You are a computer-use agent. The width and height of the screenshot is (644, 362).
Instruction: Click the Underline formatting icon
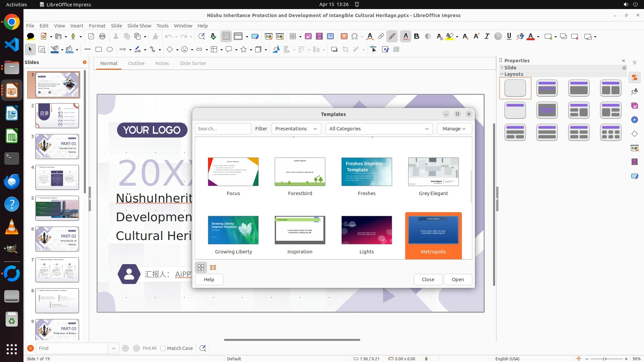pos(509,37)
